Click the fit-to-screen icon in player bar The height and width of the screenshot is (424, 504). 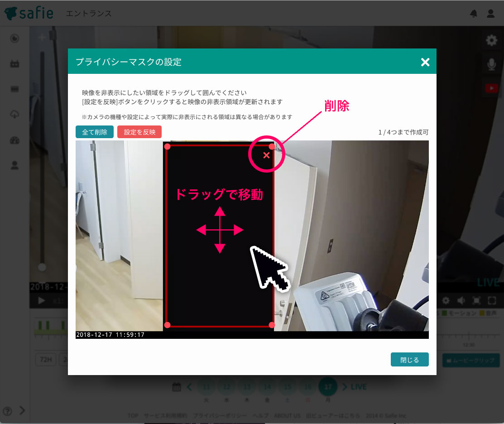[x=476, y=301]
